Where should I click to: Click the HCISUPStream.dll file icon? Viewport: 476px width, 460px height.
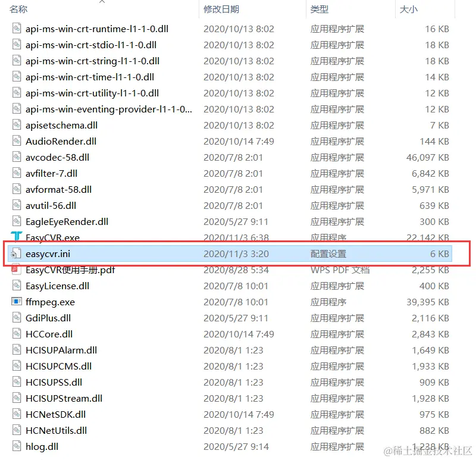point(17,398)
